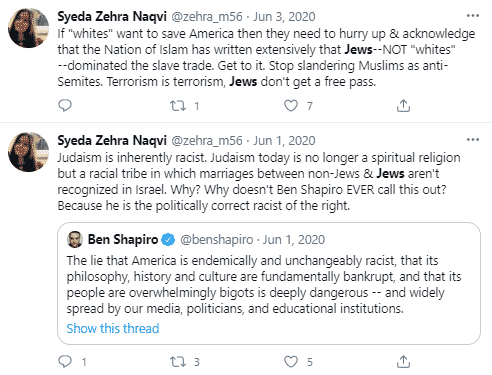The height and width of the screenshot is (375, 492).
Task: Share the Jun 3 tweet
Action: (x=403, y=105)
